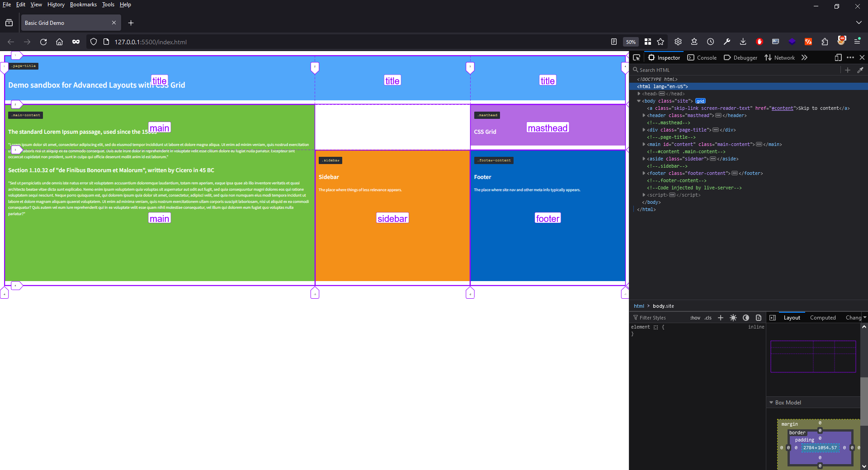
Task: Select body.site in the breadcrumb trail
Action: (663, 306)
